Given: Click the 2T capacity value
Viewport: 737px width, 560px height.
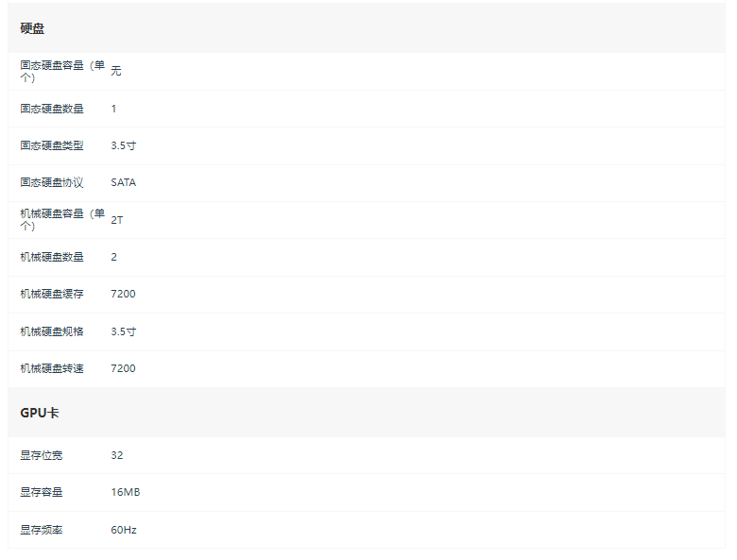Looking at the screenshot, I should 117,220.
